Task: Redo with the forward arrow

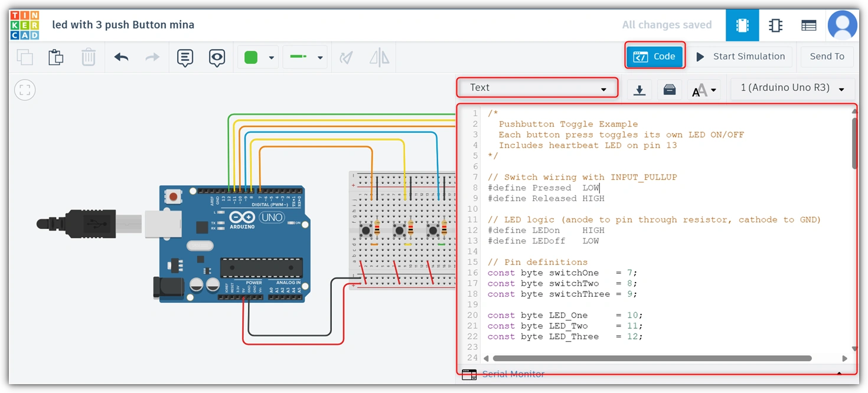Action: pos(152,57)
